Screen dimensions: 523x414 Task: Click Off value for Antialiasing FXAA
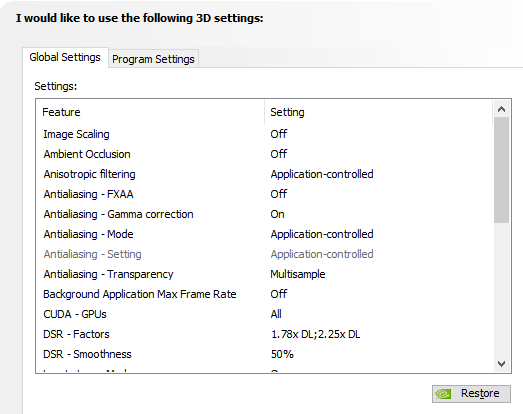pos(279,194)
